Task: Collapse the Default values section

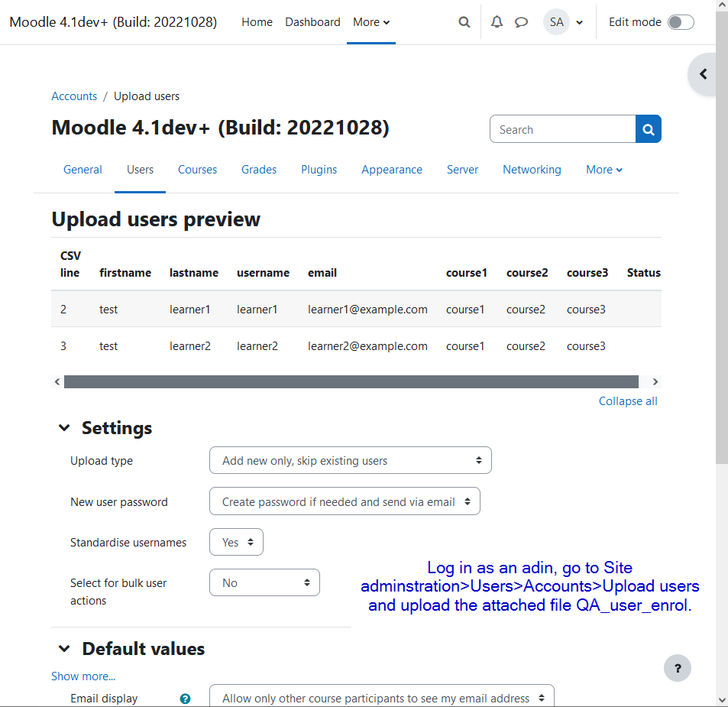Action: [x=64, y=648]
